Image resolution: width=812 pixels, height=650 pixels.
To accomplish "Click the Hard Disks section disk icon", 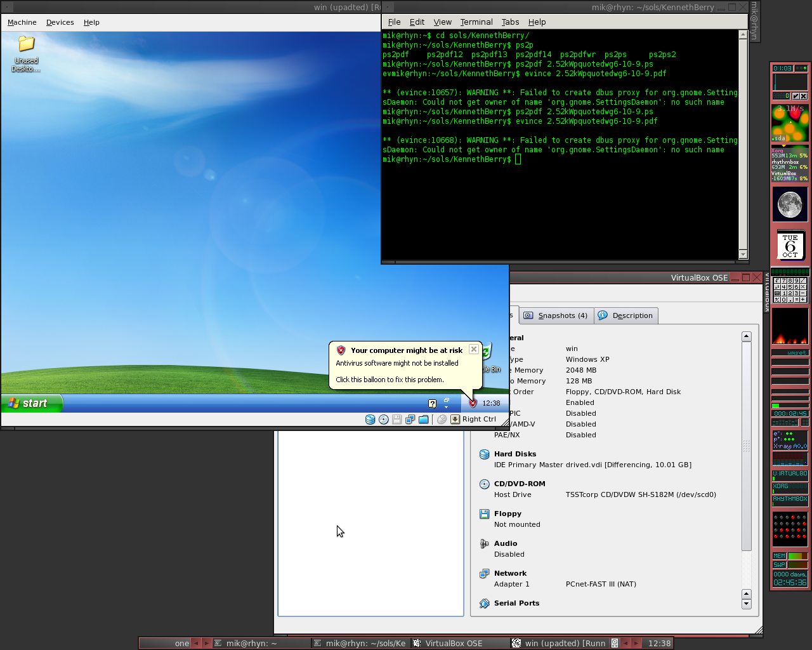I will 484,454.
